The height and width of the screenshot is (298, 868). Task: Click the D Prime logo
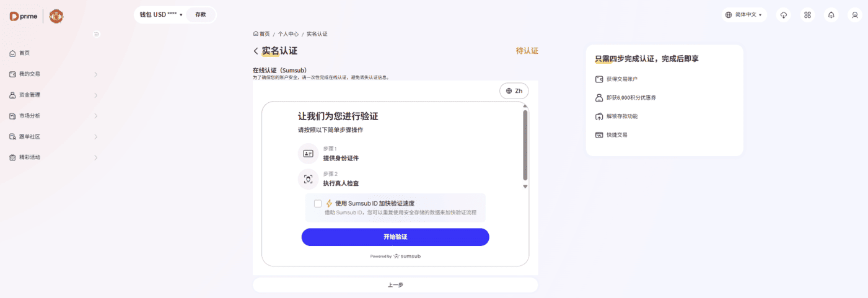pos(22,16)
